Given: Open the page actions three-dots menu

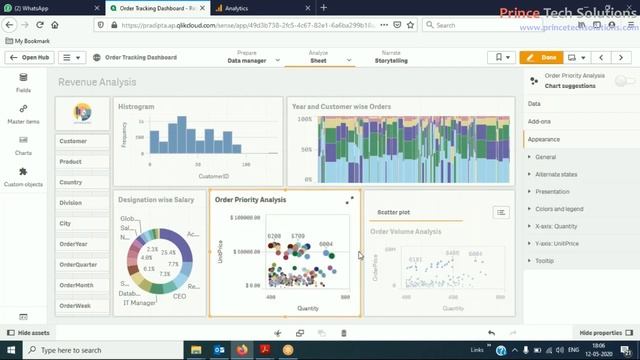Looking at the screenshot, I should pyautogui.click(x=384, y=25).
